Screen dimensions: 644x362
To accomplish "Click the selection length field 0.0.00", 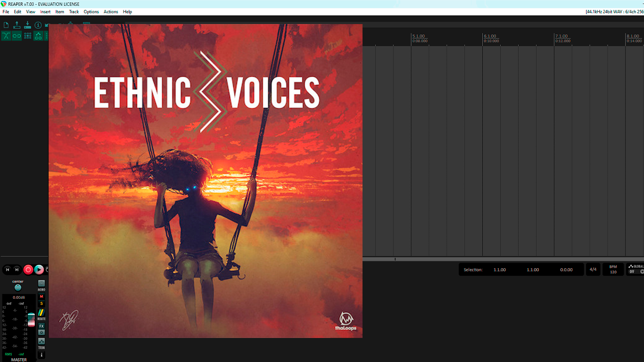I will pos(566,270).
